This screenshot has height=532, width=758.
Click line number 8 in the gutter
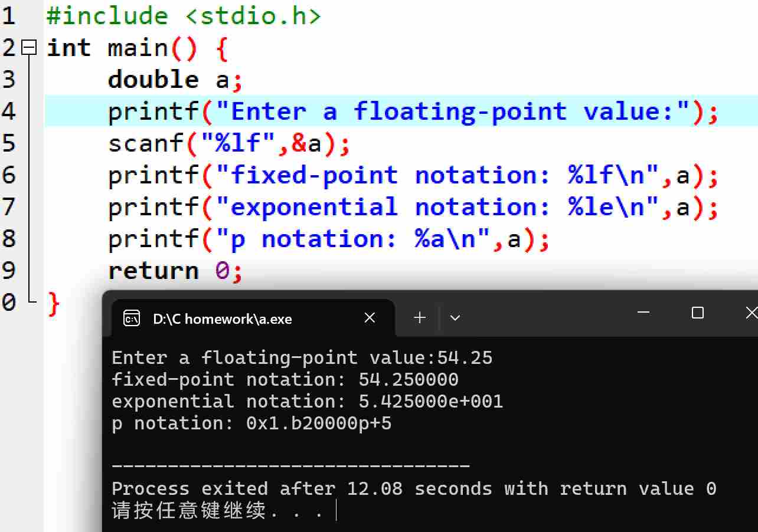8,239
